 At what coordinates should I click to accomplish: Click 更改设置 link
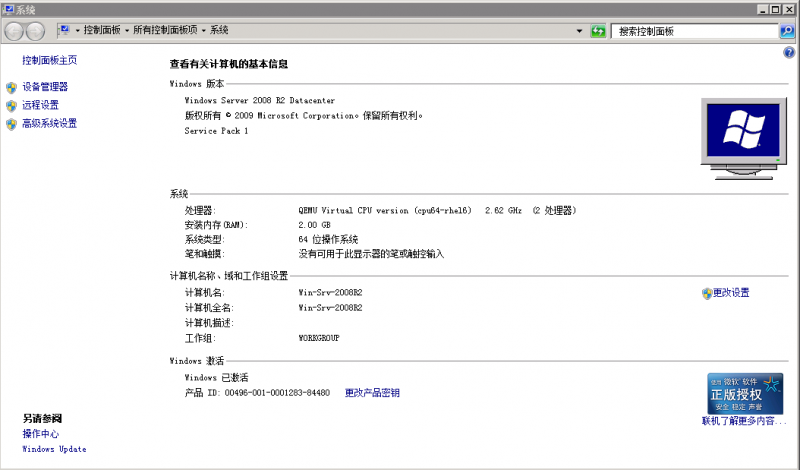pos(731,293)
